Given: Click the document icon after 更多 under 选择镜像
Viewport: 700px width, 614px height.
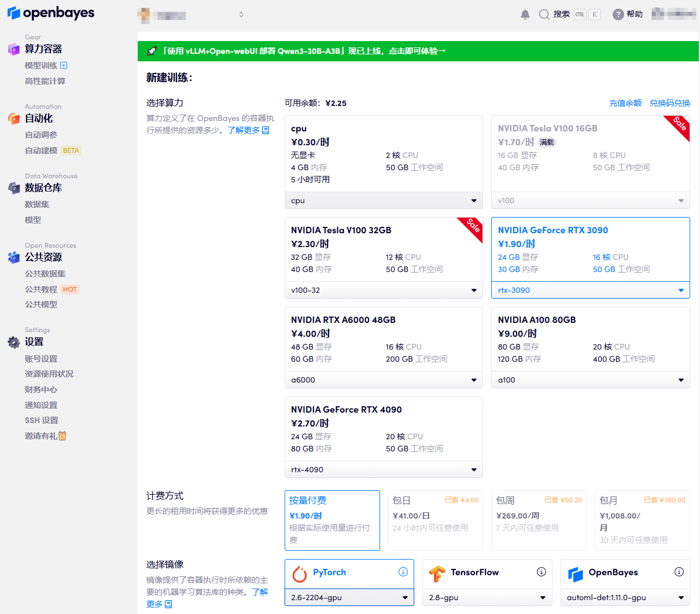Looking at the screenshot, I should [168, 604].
